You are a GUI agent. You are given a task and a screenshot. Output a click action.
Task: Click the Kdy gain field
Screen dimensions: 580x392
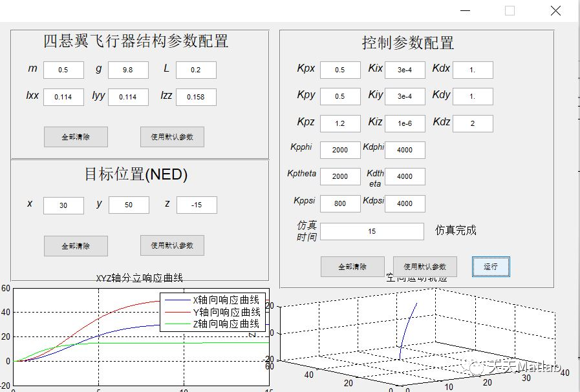coord(473,96)
